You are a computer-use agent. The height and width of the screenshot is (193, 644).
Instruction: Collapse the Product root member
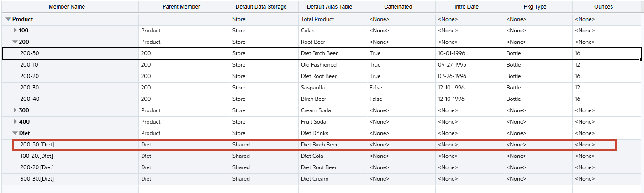pyautogui.click(x=8, y=19)
